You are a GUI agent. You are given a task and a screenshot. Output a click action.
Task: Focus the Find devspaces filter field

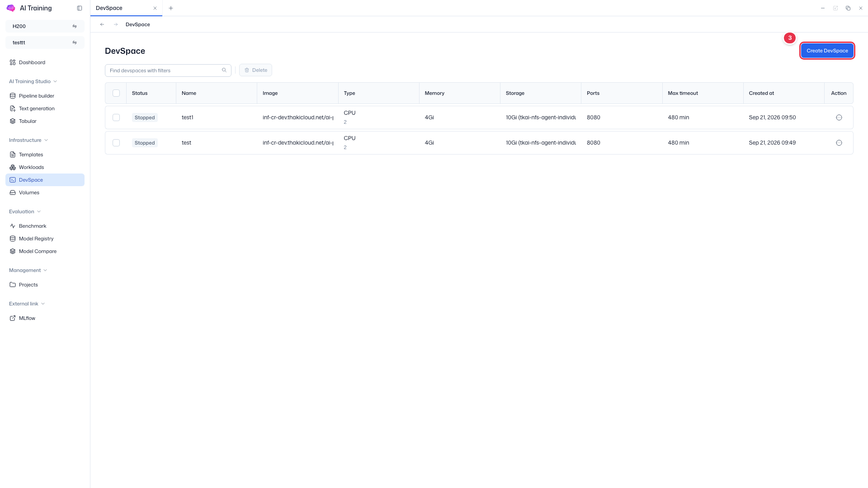coord(168,70)
